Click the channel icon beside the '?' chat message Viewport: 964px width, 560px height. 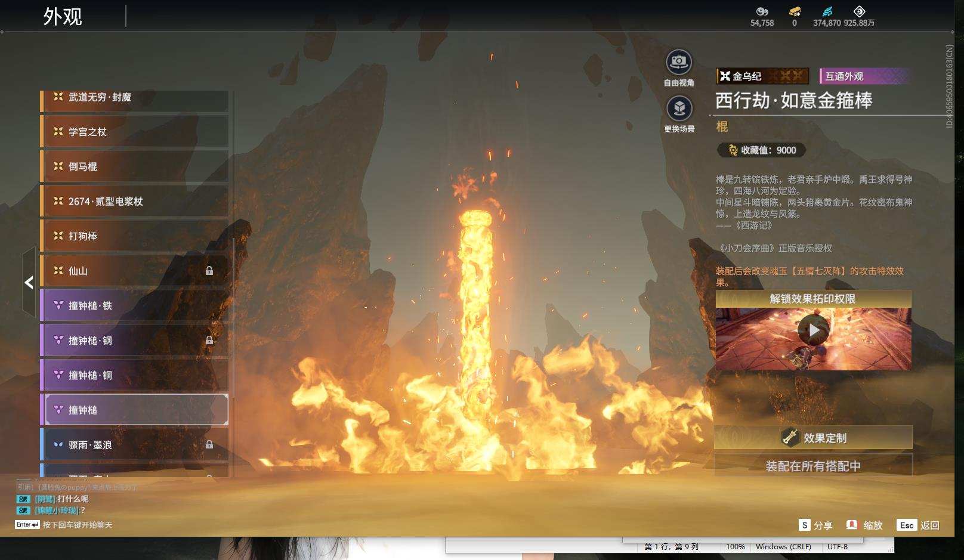(x=23, y=511)
